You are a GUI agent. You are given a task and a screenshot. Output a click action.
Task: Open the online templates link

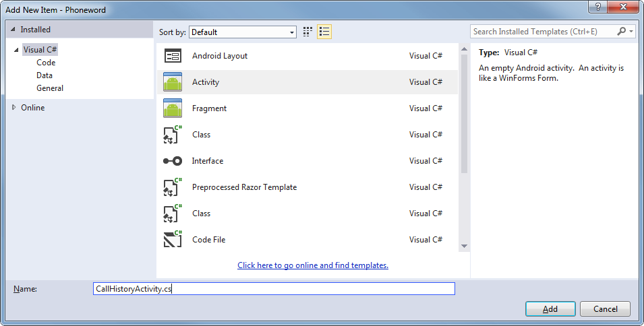coord(313,265)
